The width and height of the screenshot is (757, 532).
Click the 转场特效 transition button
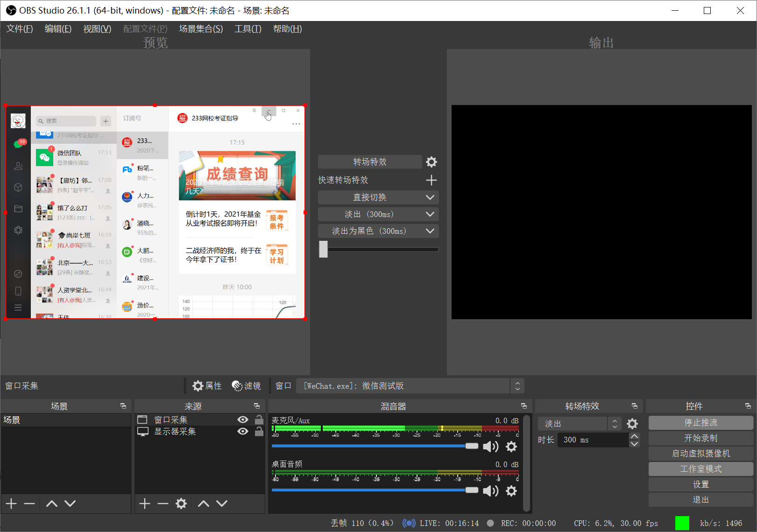point(370,162)
